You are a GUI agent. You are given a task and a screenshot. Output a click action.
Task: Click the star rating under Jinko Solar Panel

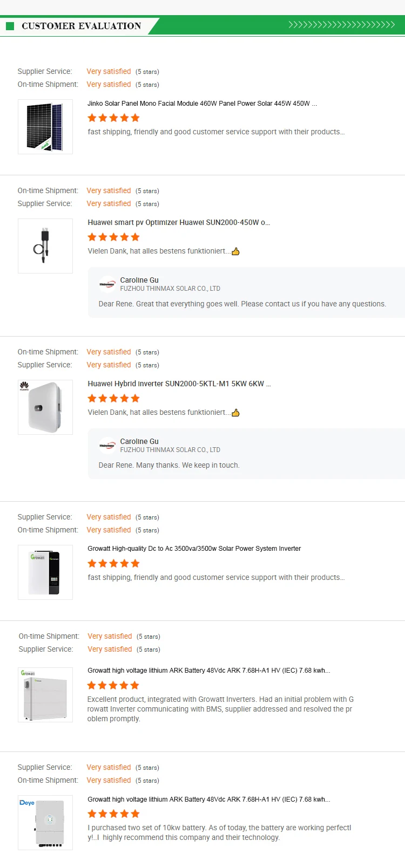[x=113, y=118]
